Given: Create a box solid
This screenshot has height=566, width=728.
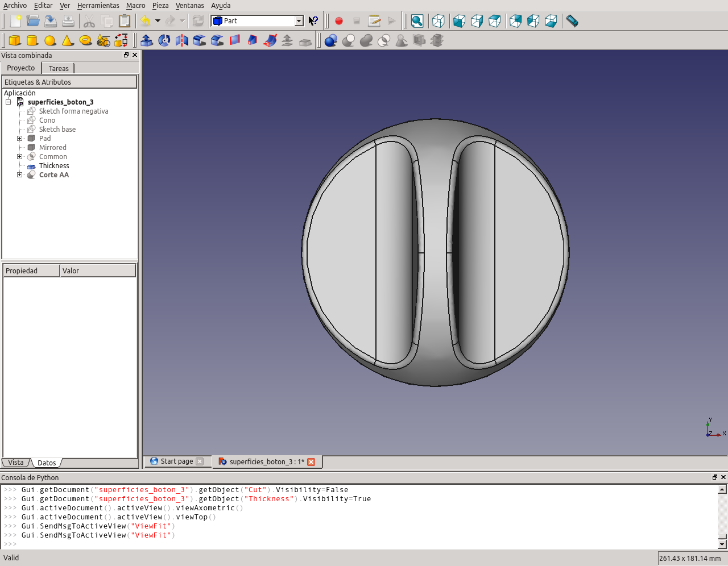Looking at the screenshot, I should pos(15,40).
